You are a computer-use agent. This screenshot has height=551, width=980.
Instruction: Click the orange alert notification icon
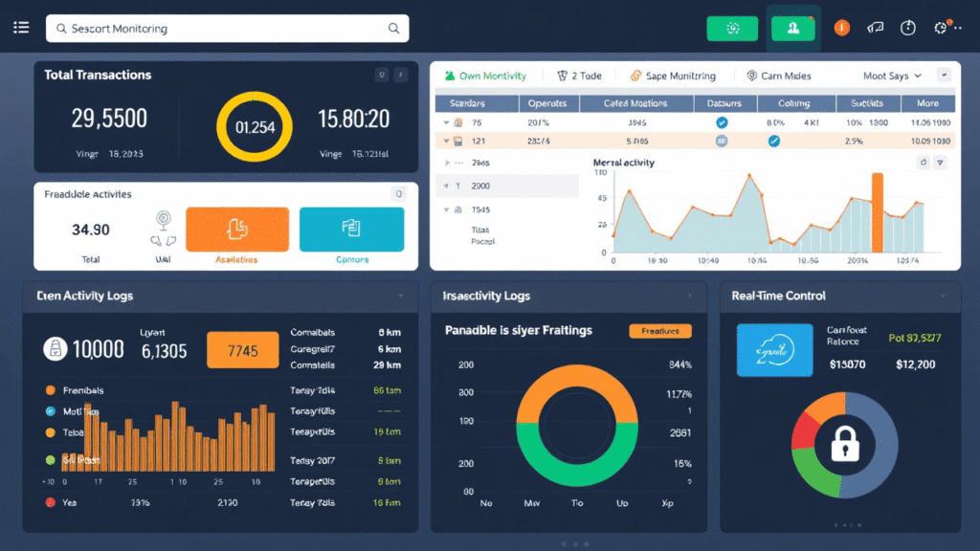pyautogui.click(x=842, y=28)
